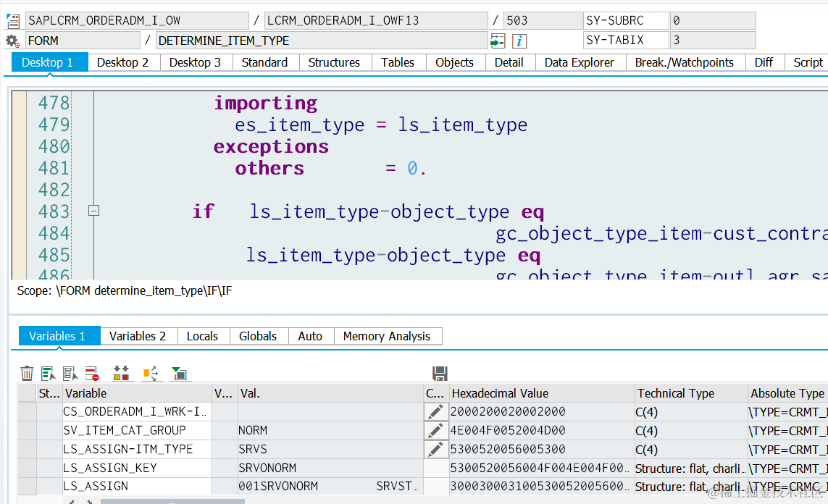Viewport: 828px width, 504px height.
Task: Click the gear icon beside the FORM field
Action: tap(12, 41)
